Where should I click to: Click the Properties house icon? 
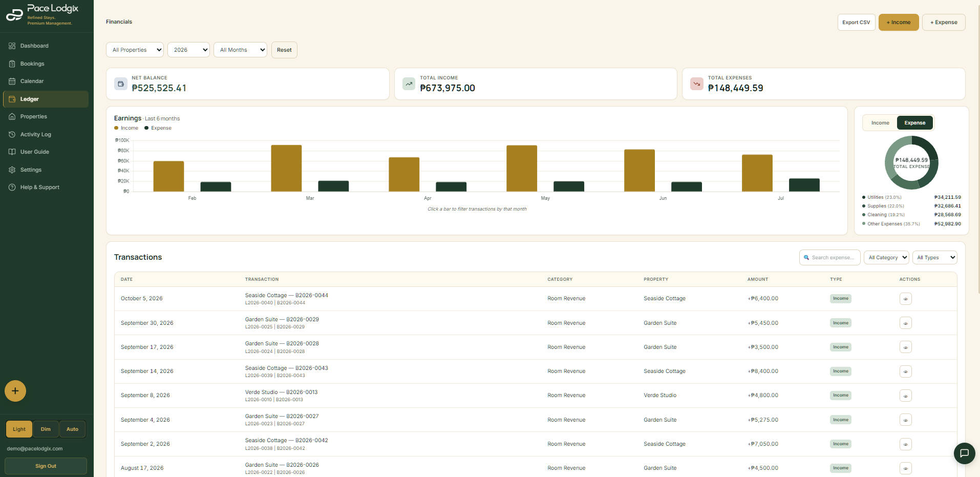12,117
